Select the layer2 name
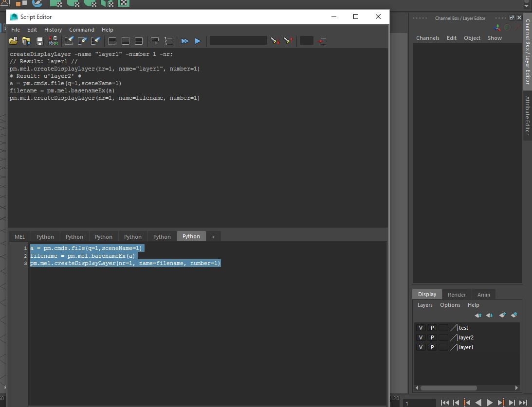Image resolution: width=532 pixels, height=407 pixels. (x=466, y=337)
